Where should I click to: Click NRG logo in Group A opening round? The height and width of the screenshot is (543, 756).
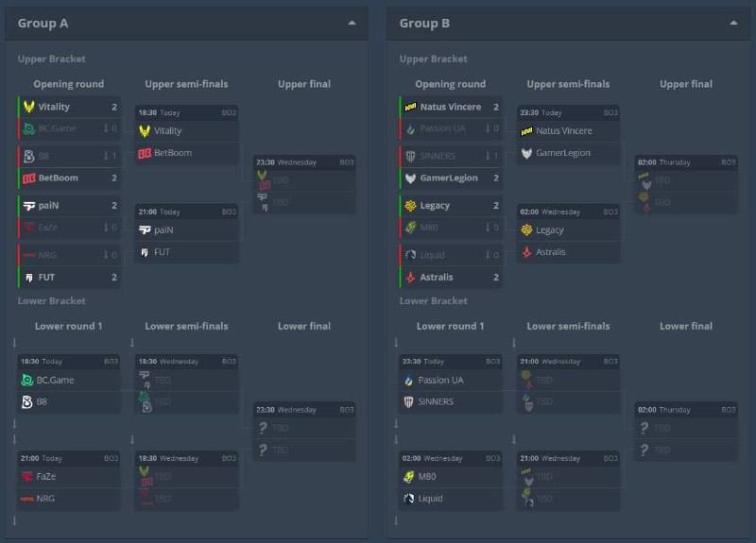coord(29,255)
